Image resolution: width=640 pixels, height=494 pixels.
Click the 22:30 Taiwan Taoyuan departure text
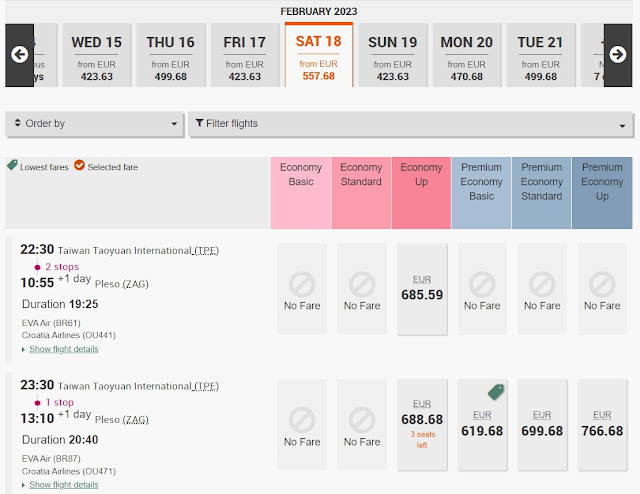120,249
